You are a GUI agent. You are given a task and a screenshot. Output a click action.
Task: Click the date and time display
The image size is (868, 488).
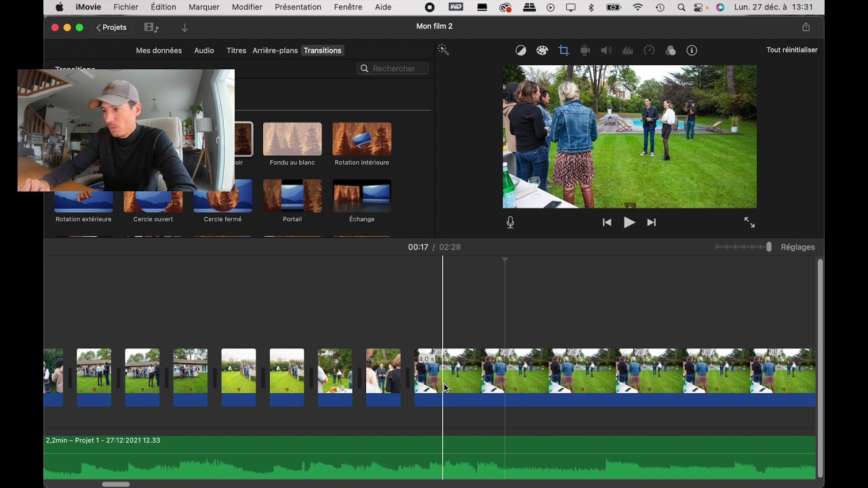[774, 7]
